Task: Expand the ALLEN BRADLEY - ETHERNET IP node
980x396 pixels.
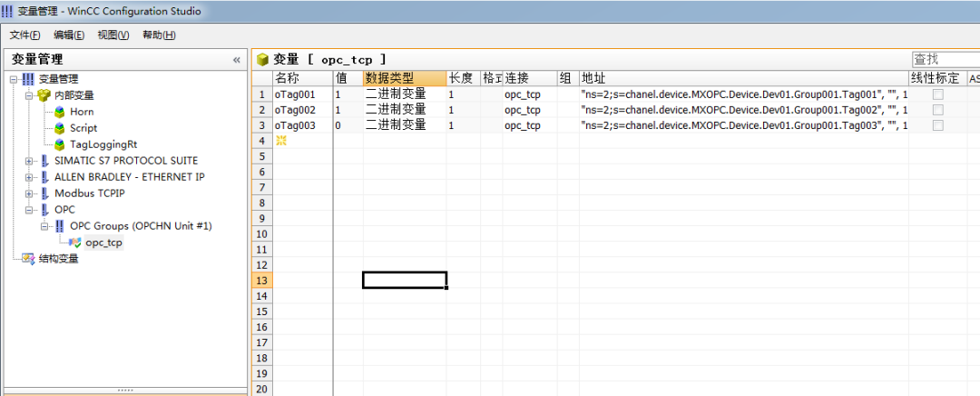Action: click(x=29, y=177)
